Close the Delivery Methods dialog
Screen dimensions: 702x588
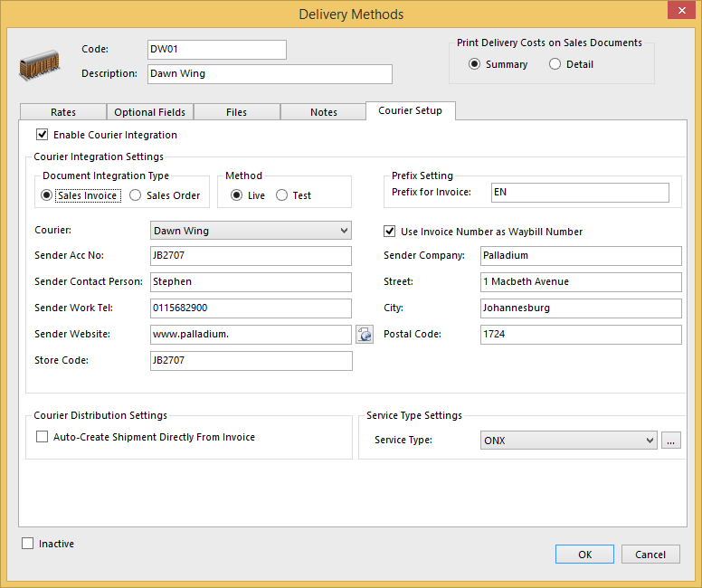point(681,10)
